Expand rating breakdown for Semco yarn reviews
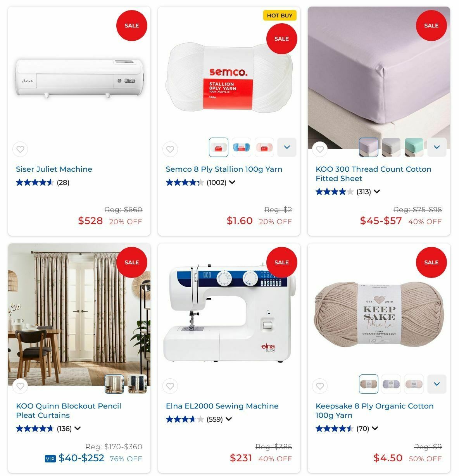Viewport: 459px width, 476px height. click(232, 182)
